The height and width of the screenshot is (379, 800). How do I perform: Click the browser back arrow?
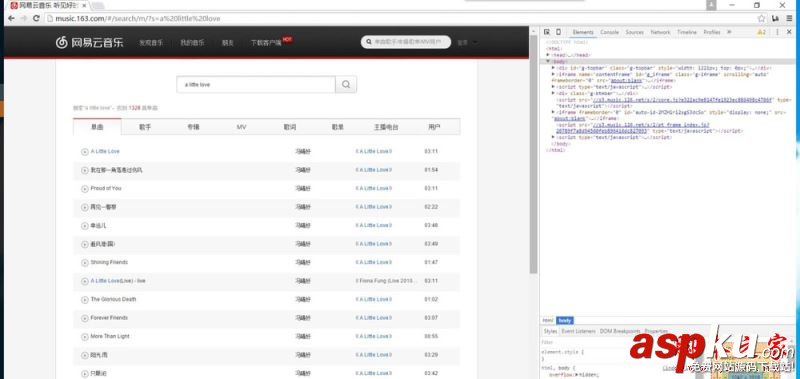[11, 18]
